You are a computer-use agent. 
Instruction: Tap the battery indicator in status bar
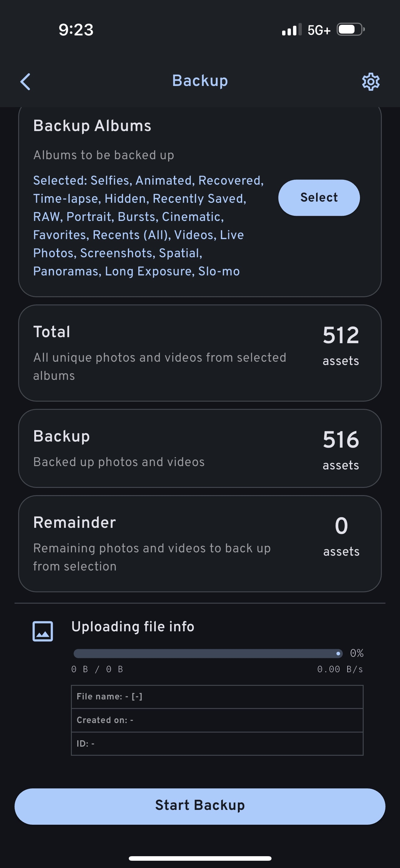click(351, 30)
